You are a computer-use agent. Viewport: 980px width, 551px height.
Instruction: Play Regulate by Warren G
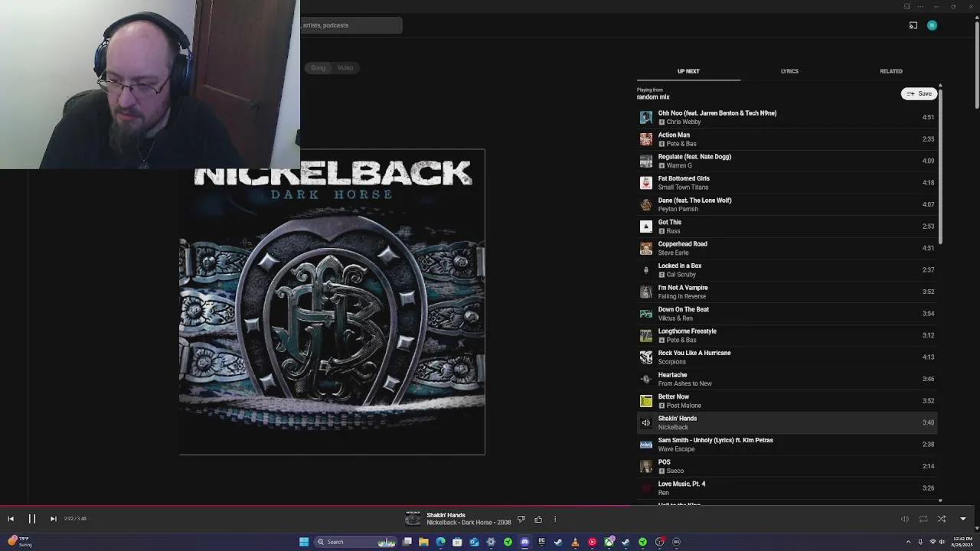pyautogui.click(x=786, y=161)
